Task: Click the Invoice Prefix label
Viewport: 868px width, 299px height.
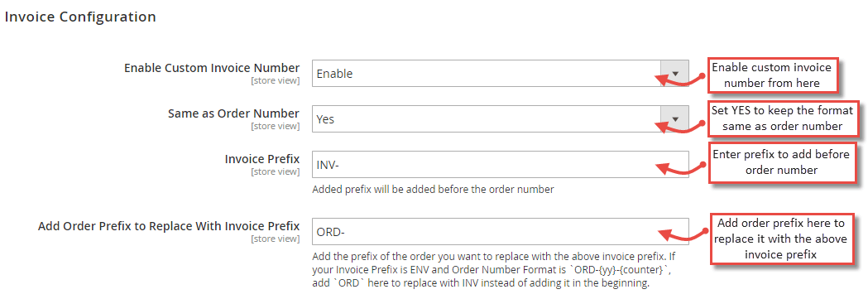Action: pos(262,159)
